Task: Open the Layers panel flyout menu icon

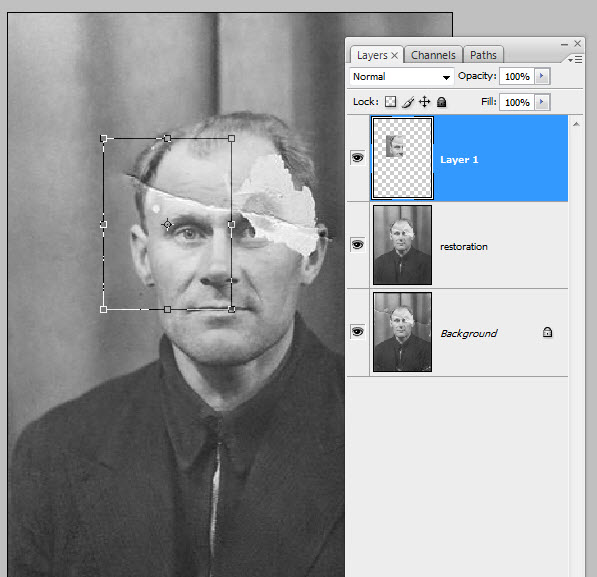Action: [575, 59]
